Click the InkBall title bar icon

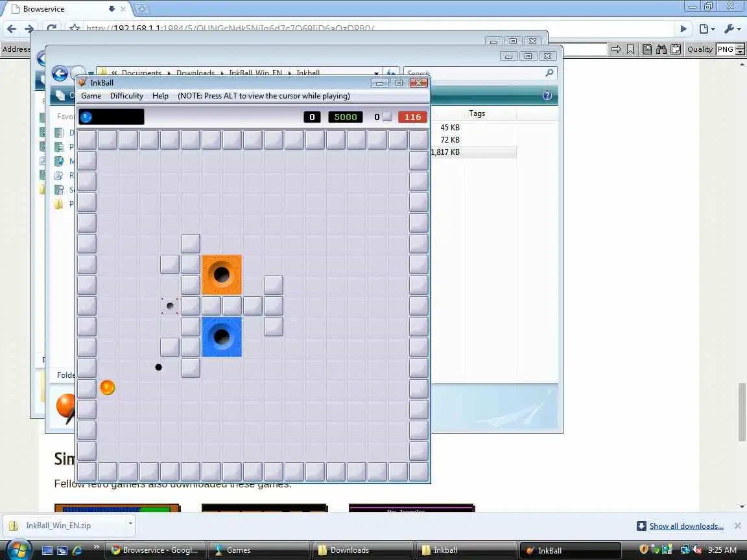tap(82, 82)
